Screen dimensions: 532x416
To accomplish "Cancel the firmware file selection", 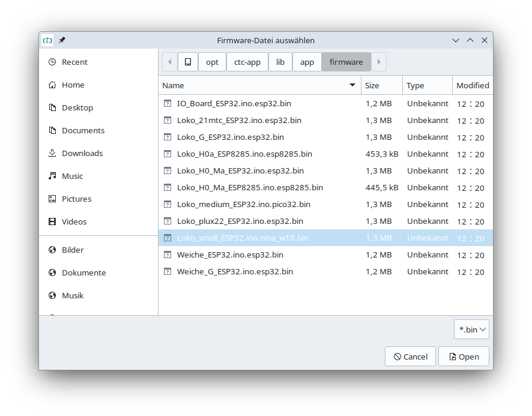I will tap(410, 356).
